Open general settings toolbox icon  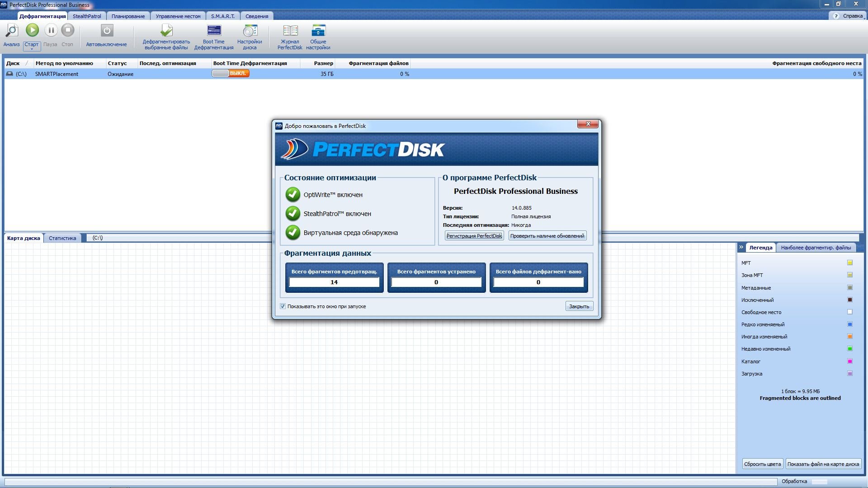(x=318, y=31)
